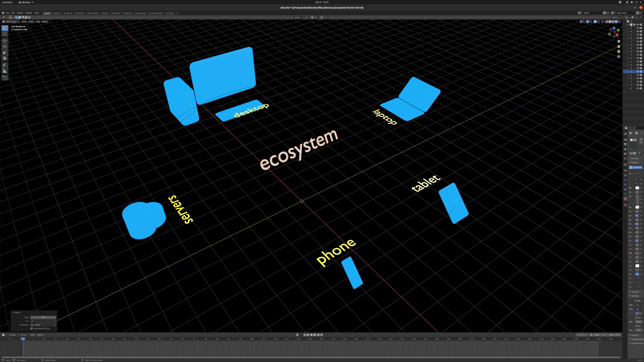644x362 pixels.
Task: Click the play animation button
Action: point(315,335)
